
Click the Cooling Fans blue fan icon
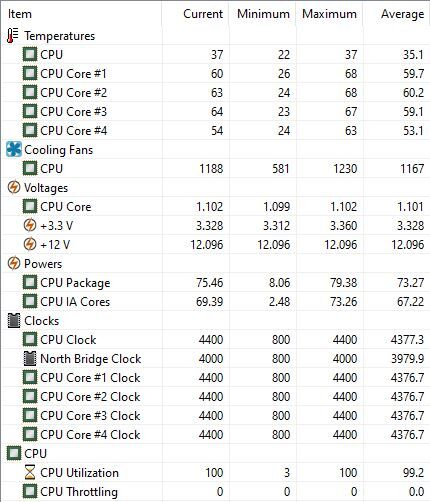pyautogui.click(x=14, y=149)
